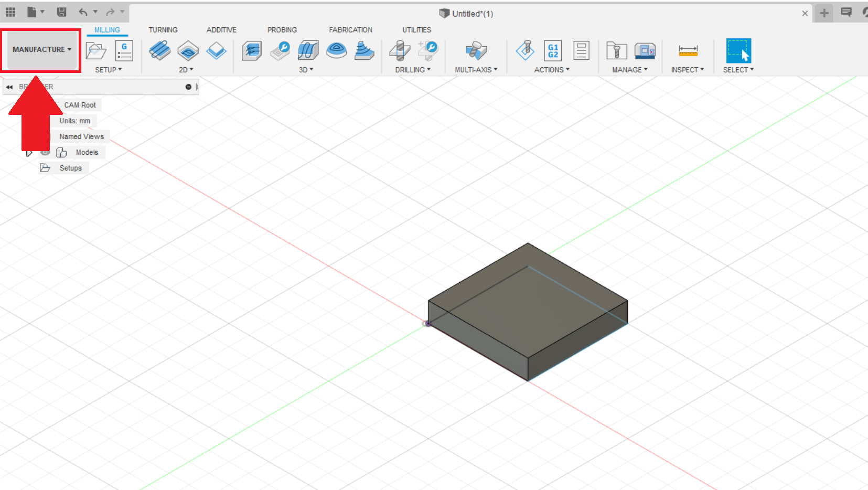This screenshot has height=490, width=868.
Task: Switch to the TURNING tab
Action: [x=163, y=30]
